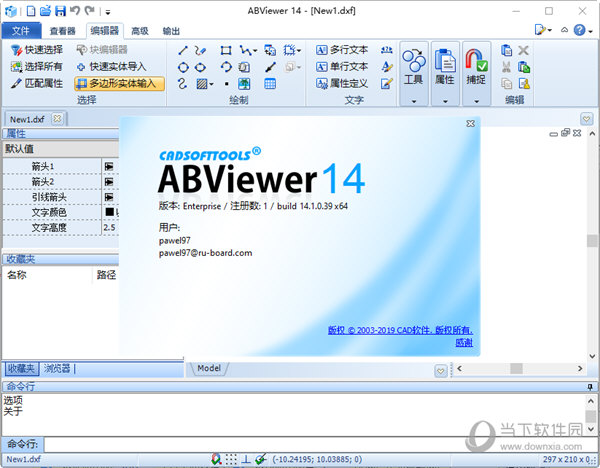
Task: Click the Undo icon in quick access
Action: (x=75, y=11)
